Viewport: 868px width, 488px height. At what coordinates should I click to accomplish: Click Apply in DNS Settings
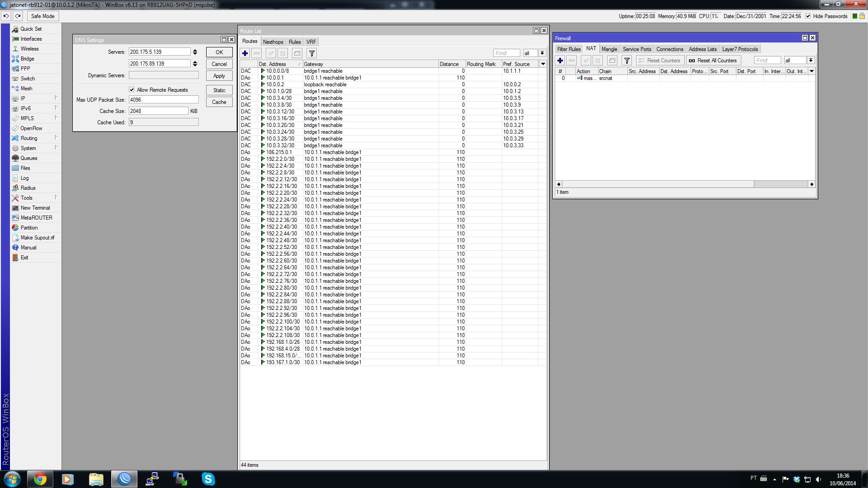pos(219,76)
